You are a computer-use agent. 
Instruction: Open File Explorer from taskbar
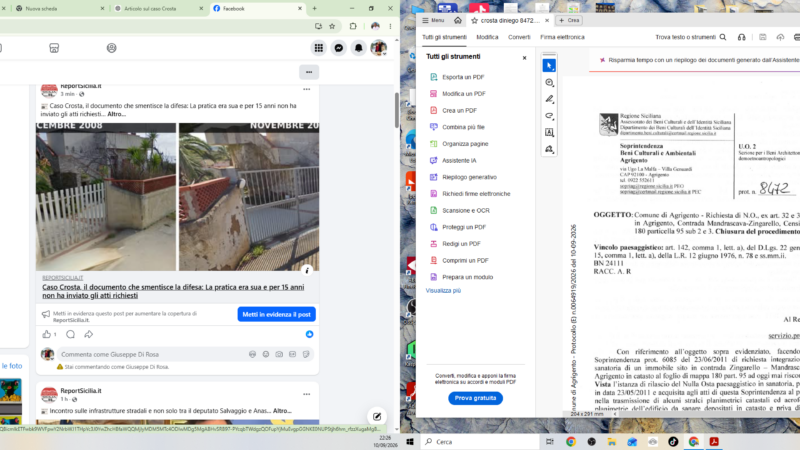pos(612,442)
